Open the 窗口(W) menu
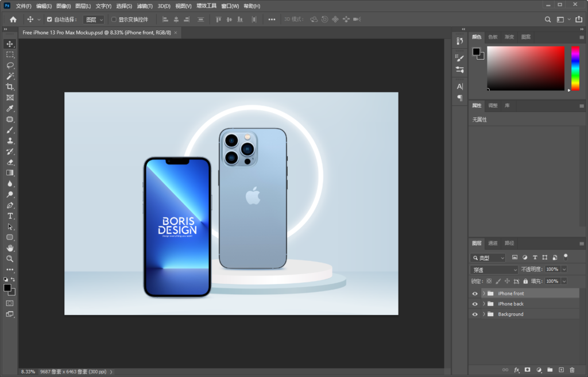Screen dimensions: 588x377 [x=230, y=6]
